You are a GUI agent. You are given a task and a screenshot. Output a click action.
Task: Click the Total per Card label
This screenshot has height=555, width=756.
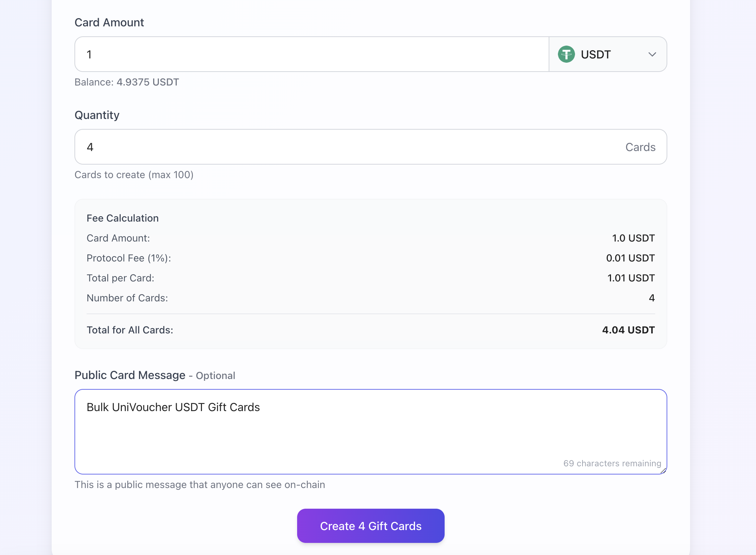click(x=120, y=278)
